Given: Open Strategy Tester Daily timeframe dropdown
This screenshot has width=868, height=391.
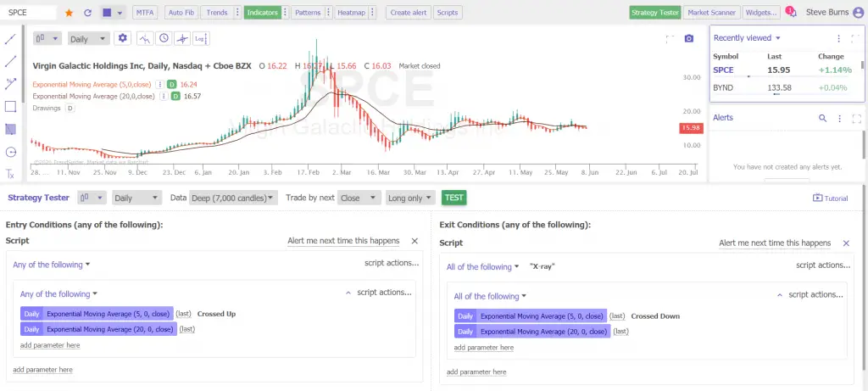Looking at the screenshot, I should (x=136, y=198).
